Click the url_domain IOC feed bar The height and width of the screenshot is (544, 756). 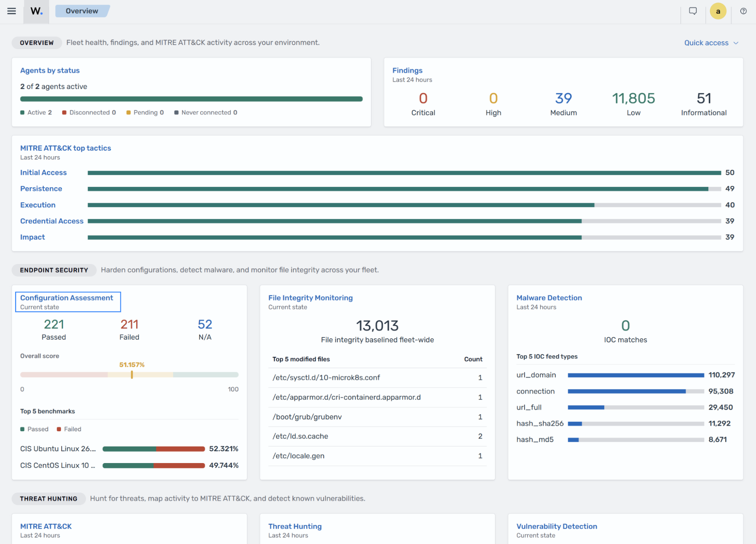(x=636, y=375)
